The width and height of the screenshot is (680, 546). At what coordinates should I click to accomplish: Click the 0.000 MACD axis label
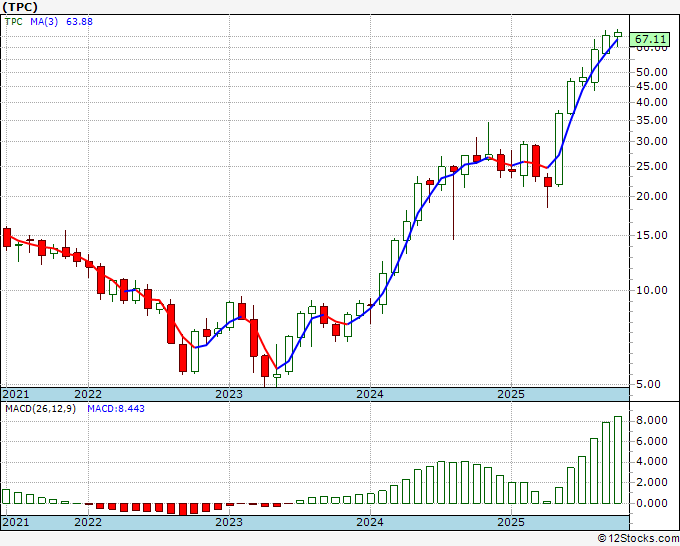coord(652,503)
